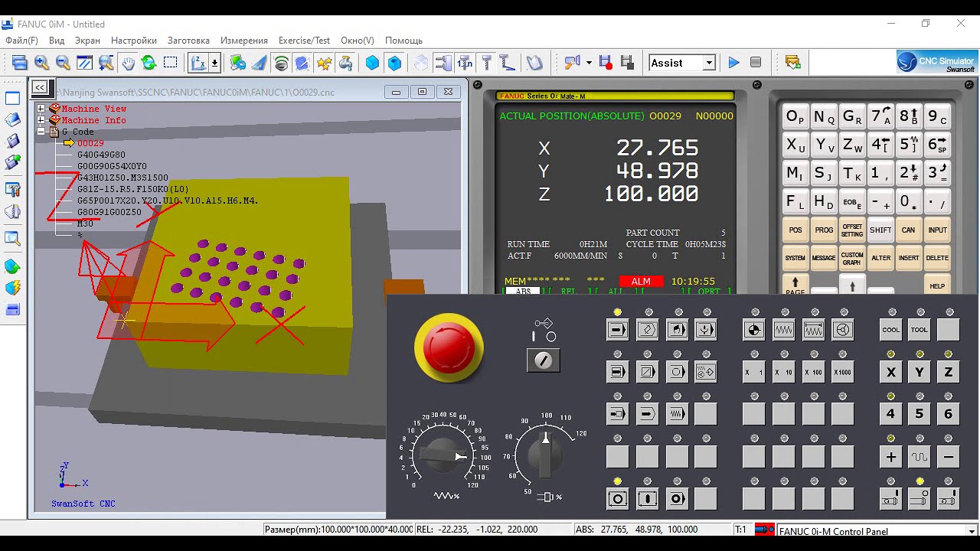Click the faucet coolant toolbar icon
This screenshot has width=980, height=551.
tap(345, 63)
